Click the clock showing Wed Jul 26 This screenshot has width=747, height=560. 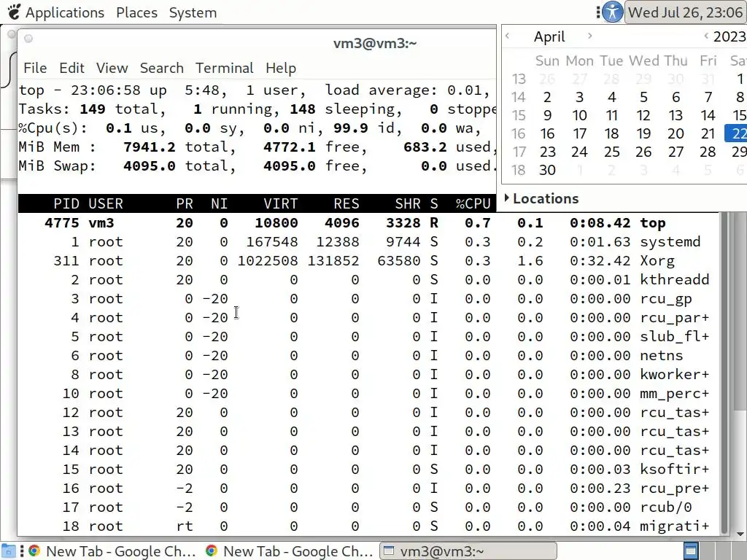point(686,12)
